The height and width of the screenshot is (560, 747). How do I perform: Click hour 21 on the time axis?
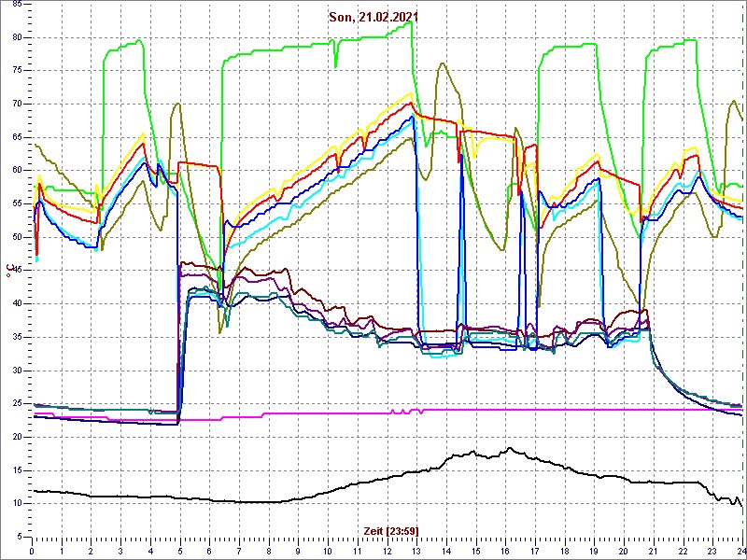pyautogui.click(x=653, y=550)
